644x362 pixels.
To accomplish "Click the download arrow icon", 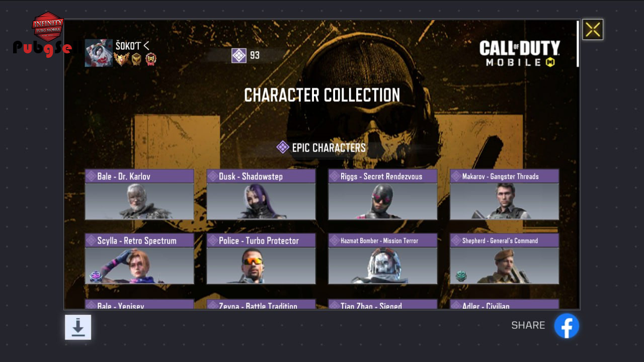I will (78, 327).
